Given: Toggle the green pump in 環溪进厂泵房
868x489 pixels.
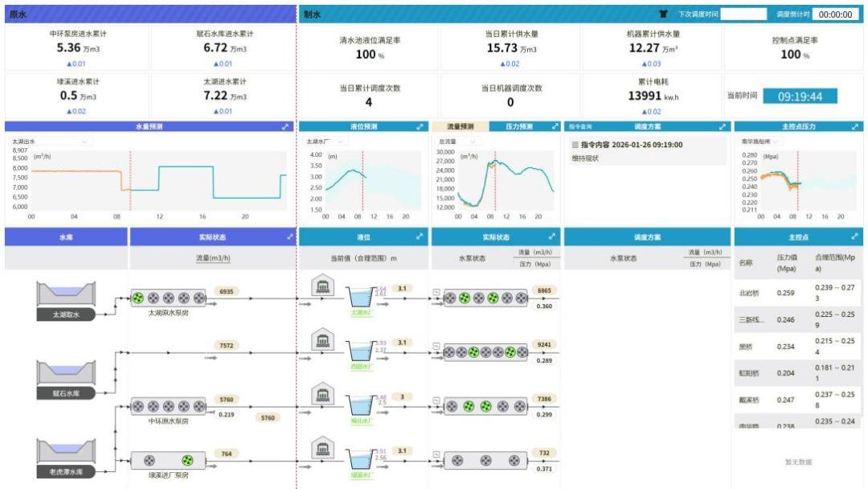Looking at the screenshot, I should (187, 461).
